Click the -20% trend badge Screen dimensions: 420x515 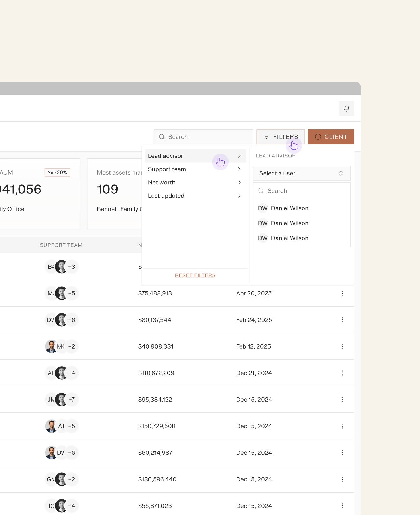[57, 172]
